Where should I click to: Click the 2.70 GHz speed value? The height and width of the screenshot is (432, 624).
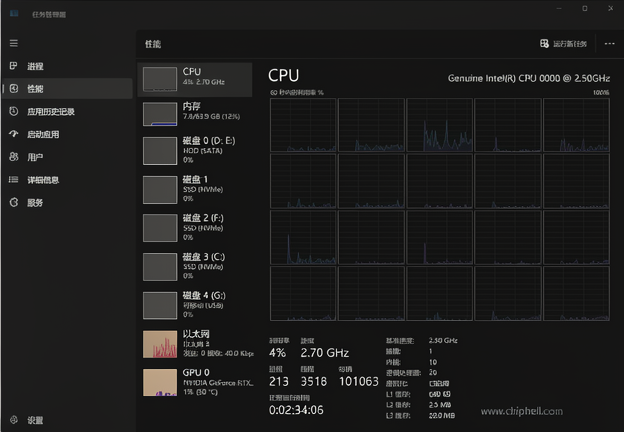click(x=324, y=352)
